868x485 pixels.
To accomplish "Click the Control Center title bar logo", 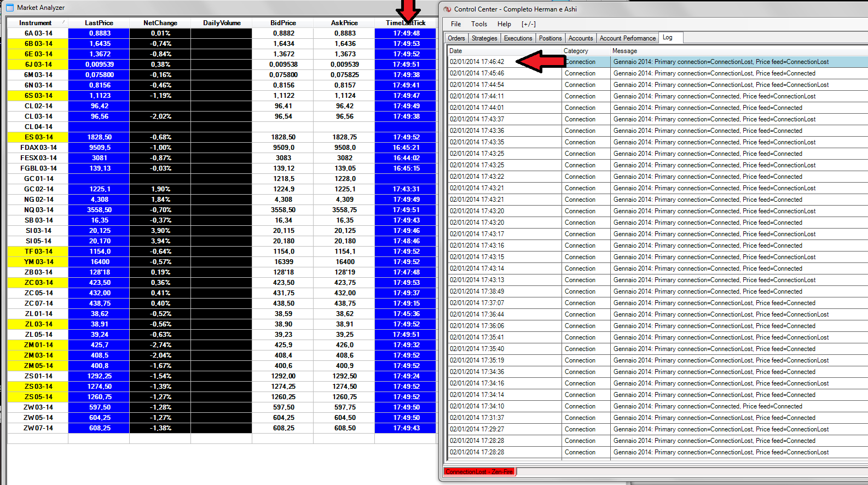I will 447,9.
